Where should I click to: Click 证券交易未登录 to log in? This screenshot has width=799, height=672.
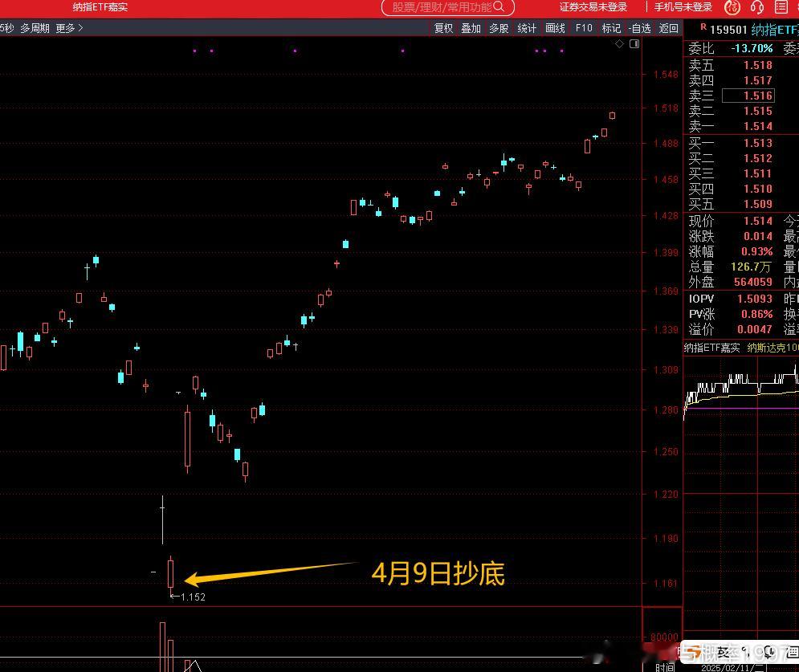coord(593,7)
